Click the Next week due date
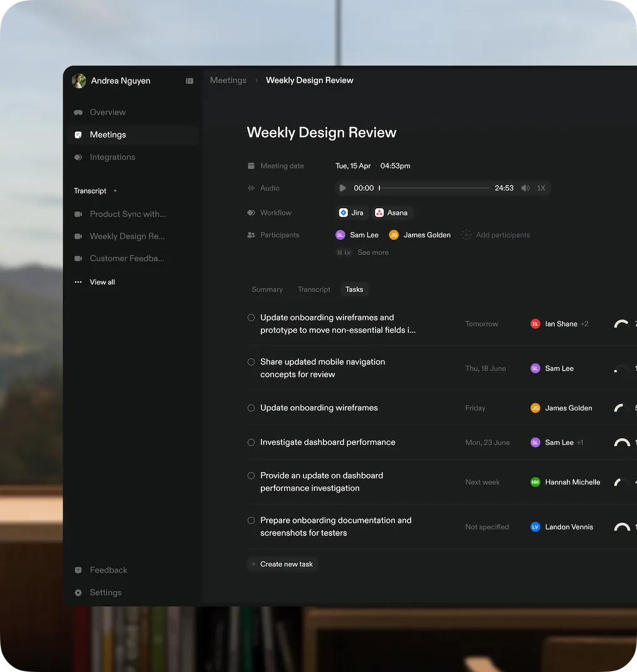Viewport: 637px width, 672px height. point(483,482)
